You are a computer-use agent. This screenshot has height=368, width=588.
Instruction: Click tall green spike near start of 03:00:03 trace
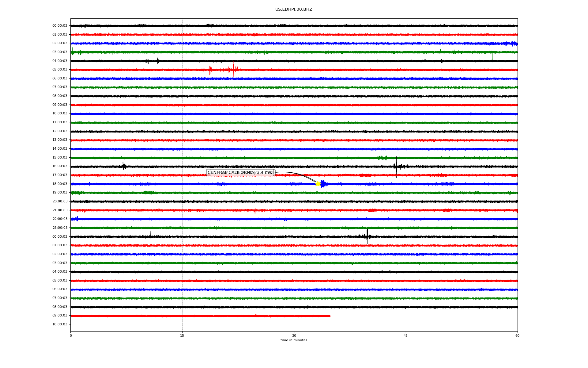[79, 46]
